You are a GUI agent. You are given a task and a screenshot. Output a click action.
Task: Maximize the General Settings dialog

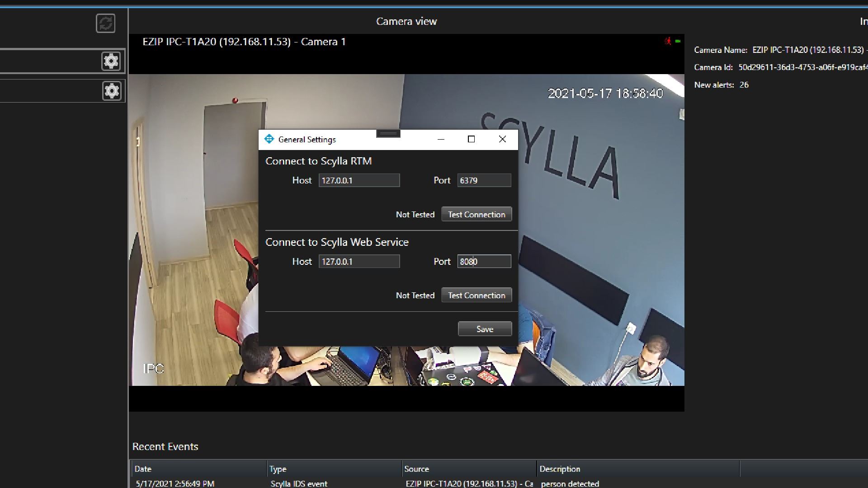click(x=471, y=139)
